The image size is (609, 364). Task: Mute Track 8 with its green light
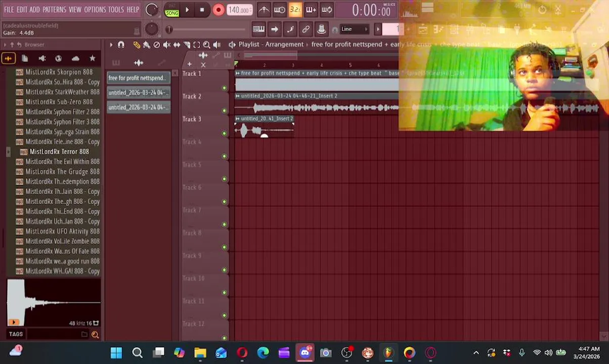pyautogui.click(x=224, y=247)
